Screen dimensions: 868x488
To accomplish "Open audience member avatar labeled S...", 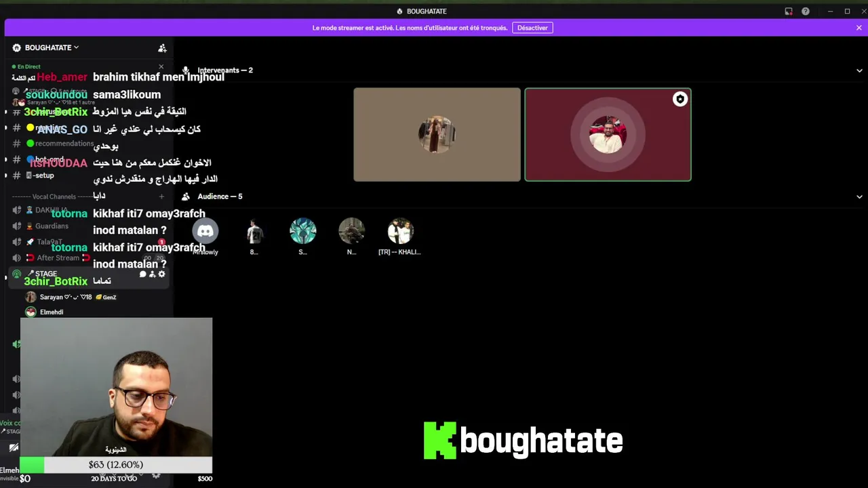I will click(x=303, y=232).
